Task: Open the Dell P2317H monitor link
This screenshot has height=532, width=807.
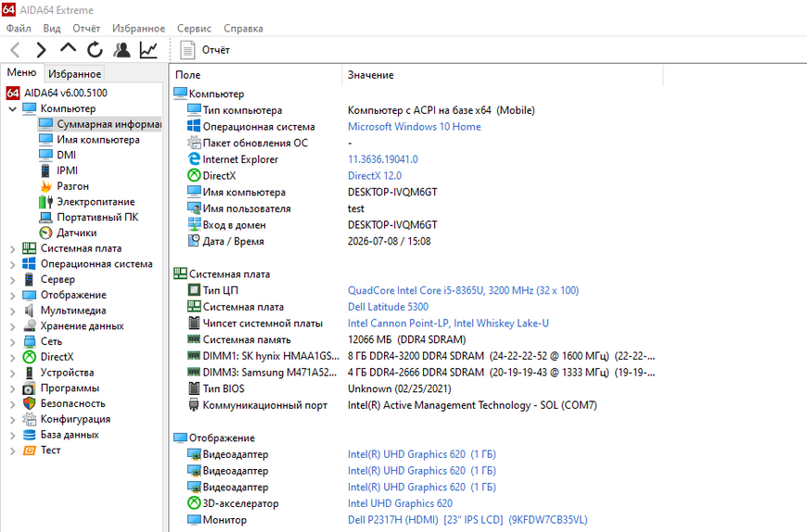Action: tap(468, 520)
